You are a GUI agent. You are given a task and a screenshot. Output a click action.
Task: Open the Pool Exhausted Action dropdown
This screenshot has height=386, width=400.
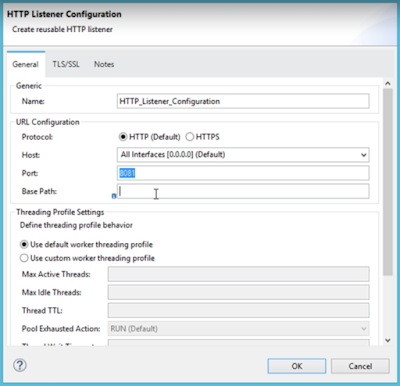tap(238, 329)
